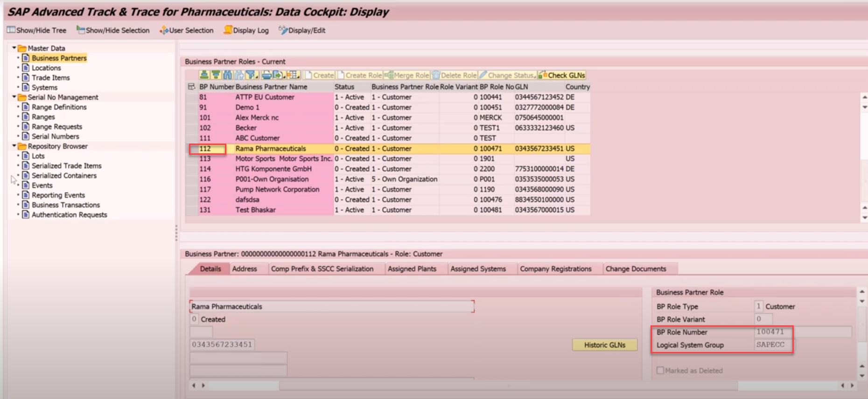The image size is (868, 399).
Task: Open Events in the tree
Action: (42, 186)
